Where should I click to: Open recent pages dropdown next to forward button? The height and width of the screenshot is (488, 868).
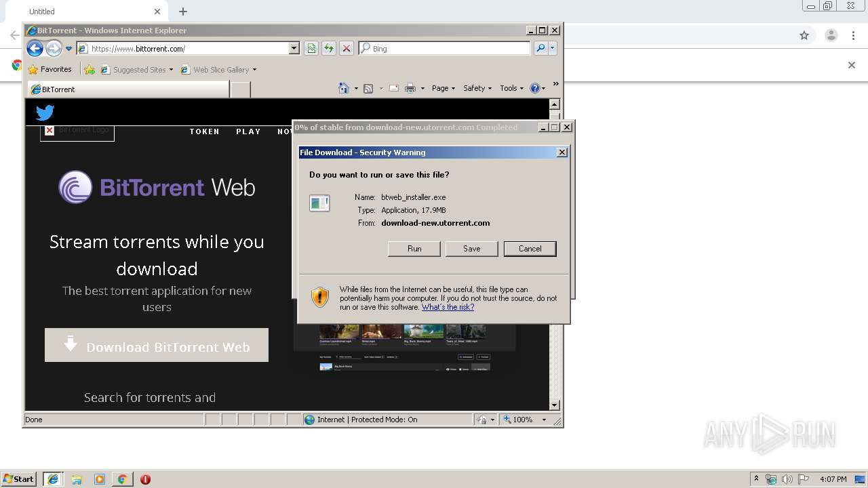pos(68,49)
